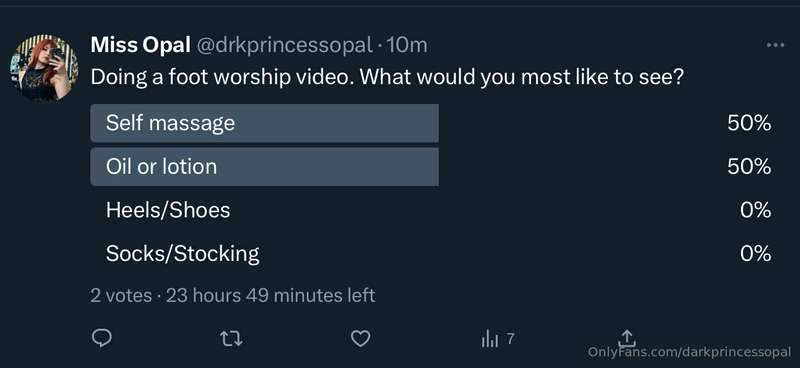Image resolution: width=800 pixels, height=368 pixels.
Task: Click the Miss Opal display name
Action: click(x=140, y=45)
